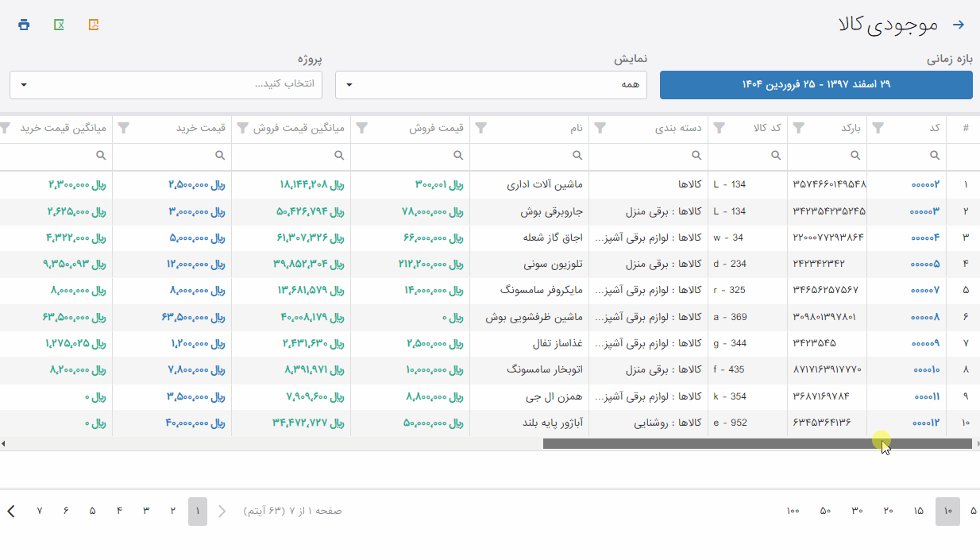Go to page ۴ in the pager
Screen dimensions: 980x560
119,511
